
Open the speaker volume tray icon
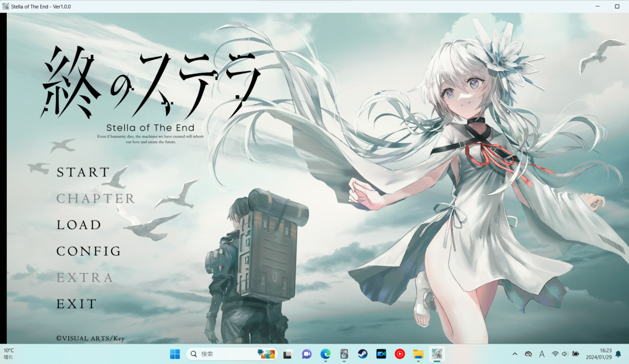pyautogui.click(x=565, y=354)
